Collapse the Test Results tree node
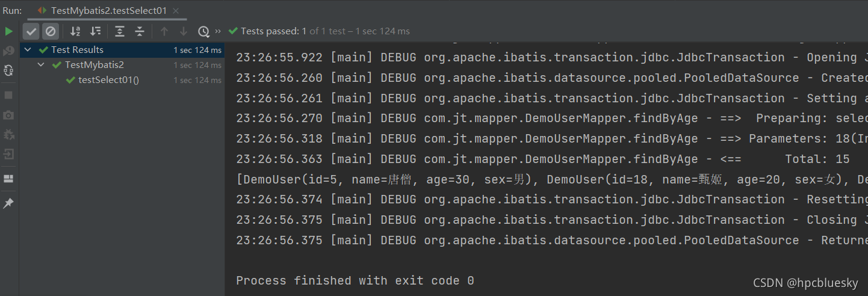This screenshot has height=296, width=868. pos(27,50)
